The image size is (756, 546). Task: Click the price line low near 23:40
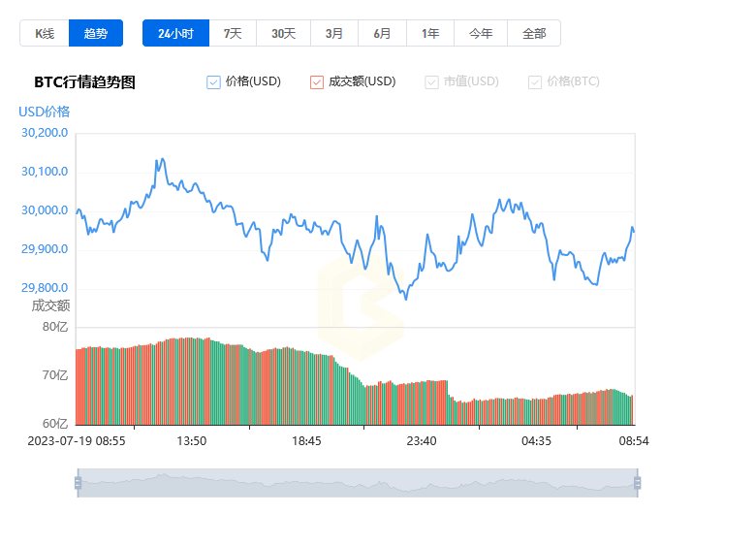point(405,298)
